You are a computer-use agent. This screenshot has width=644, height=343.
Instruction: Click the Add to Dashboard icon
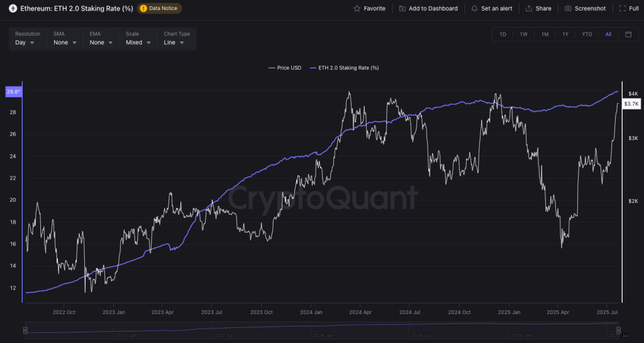402,9
